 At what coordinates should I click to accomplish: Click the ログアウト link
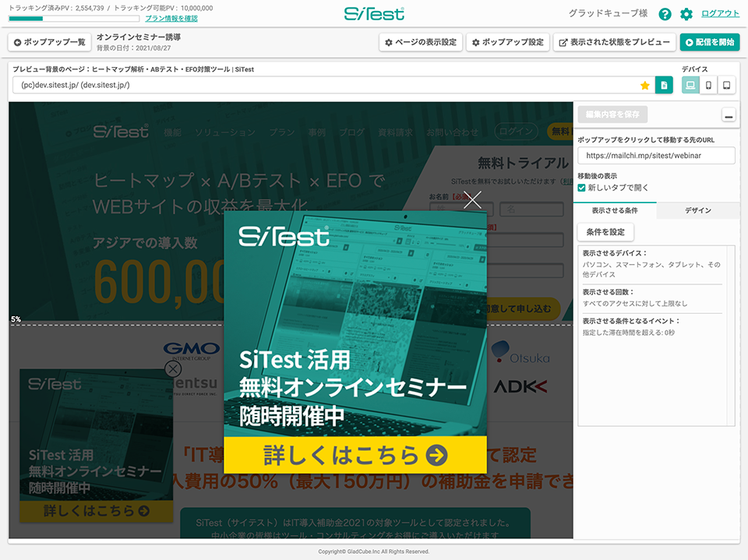click(720, 13)
